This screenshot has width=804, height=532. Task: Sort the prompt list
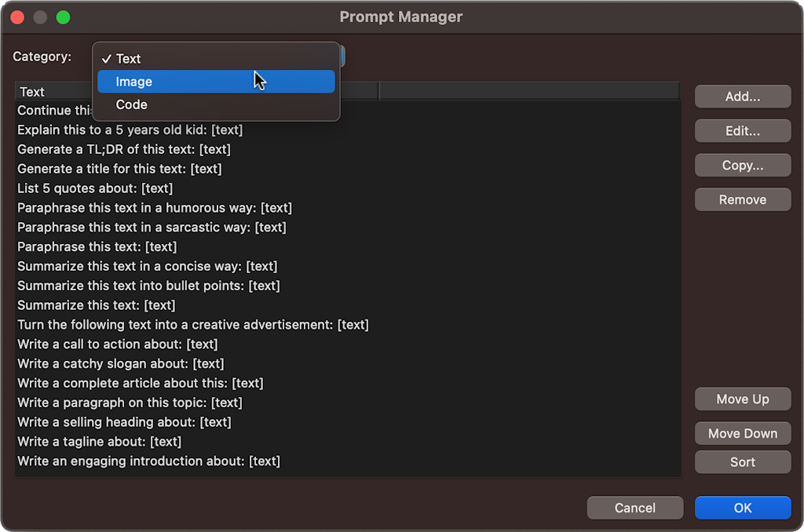pos(742,462)
